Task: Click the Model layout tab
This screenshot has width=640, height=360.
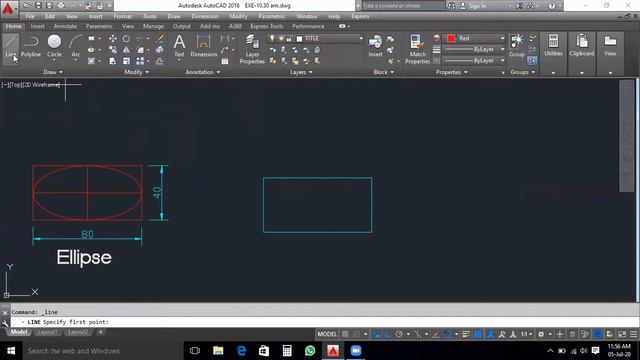Action: click(x=19, y=332)
